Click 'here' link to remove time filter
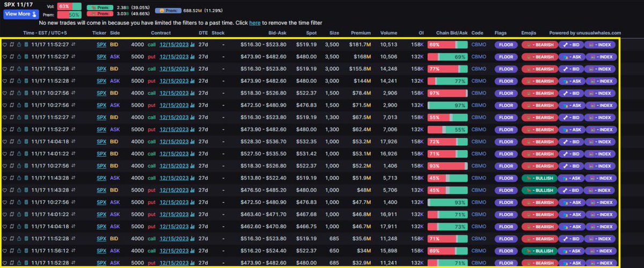This screenshot has width=644, height=268. pyautogui.click(x=254, y=23)
